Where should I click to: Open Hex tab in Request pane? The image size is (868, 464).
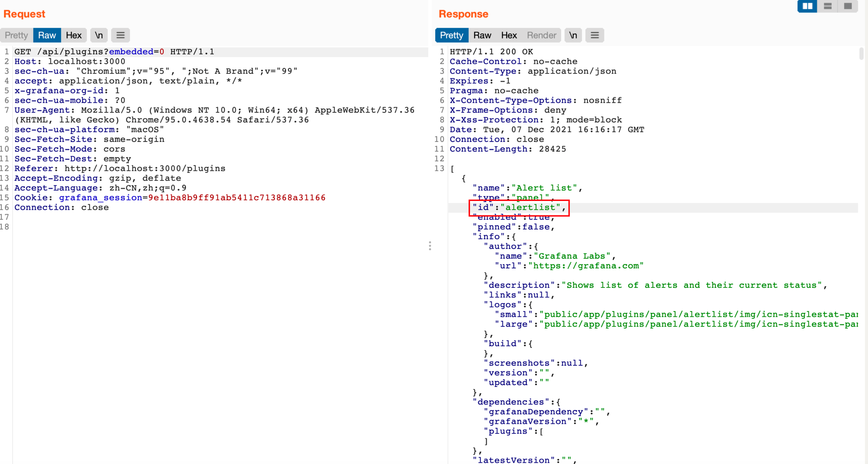click(x=73, y=35)
